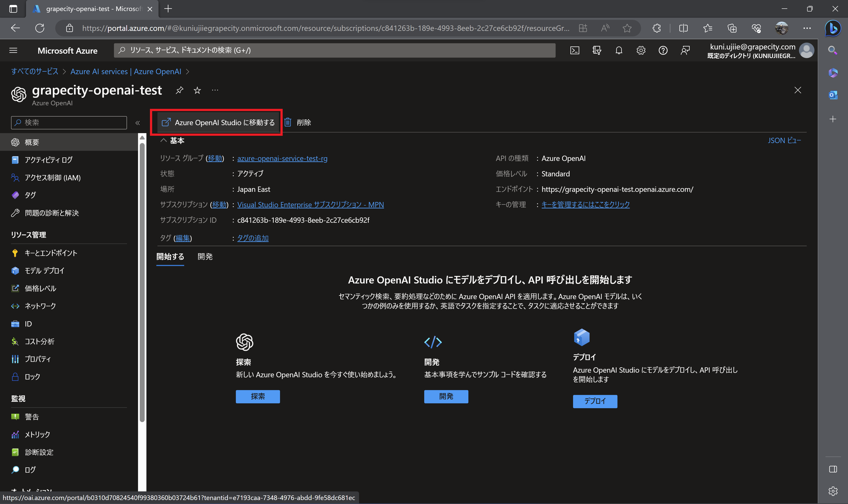
Task: Open Outlook in the Edge sidebar
Action: pos(833,95)
